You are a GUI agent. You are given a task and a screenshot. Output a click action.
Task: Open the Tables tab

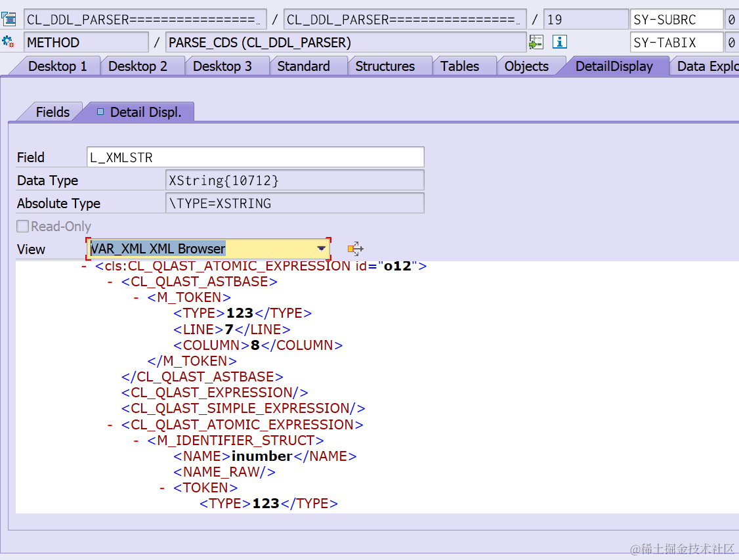point(460,66)
